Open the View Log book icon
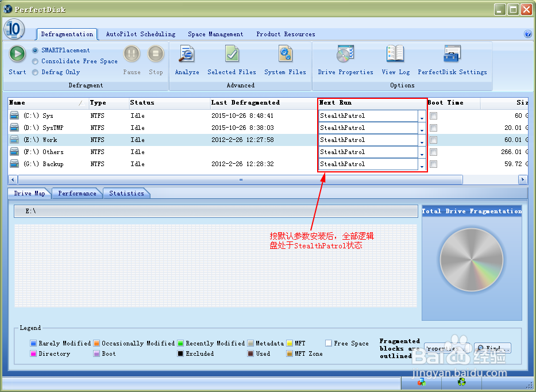 395,54
